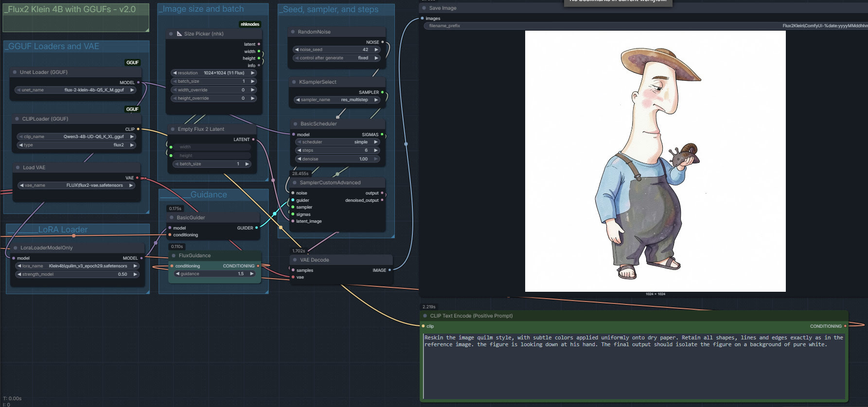
Task: Click the generated farmer image preview
Action: coord(655,161)
